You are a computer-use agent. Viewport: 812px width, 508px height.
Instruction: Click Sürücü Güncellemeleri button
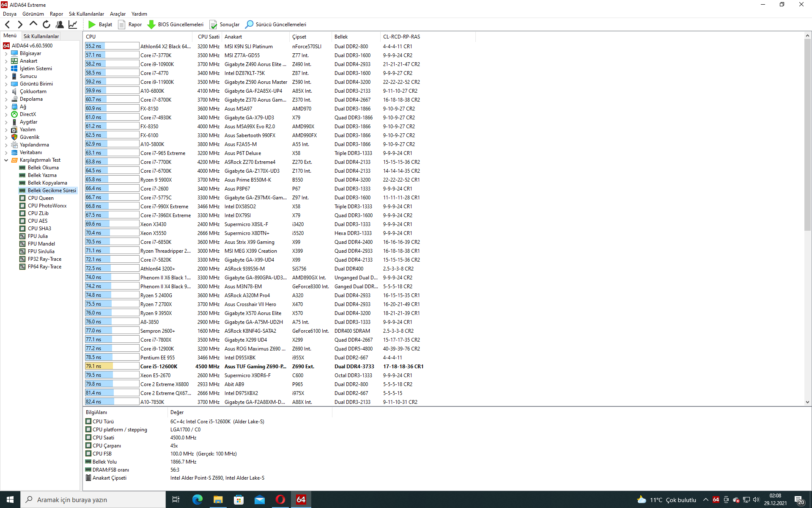click(276, 25)
